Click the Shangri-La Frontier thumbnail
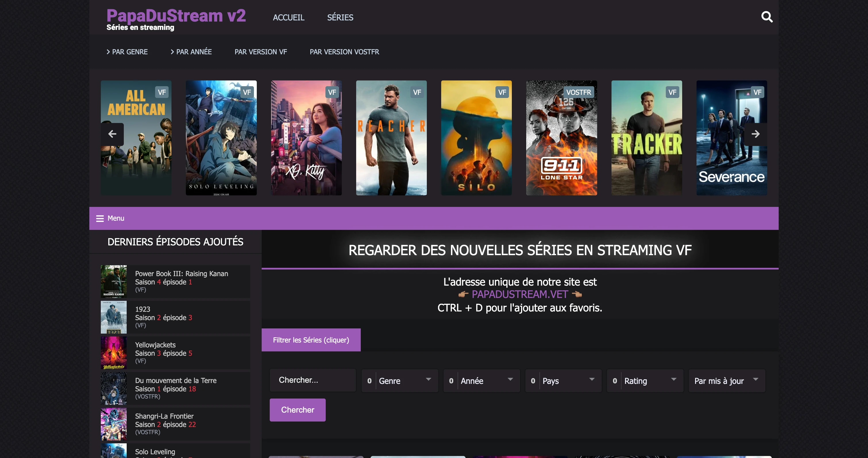Screen dimensions: 868x458 [x=114, y=424]
